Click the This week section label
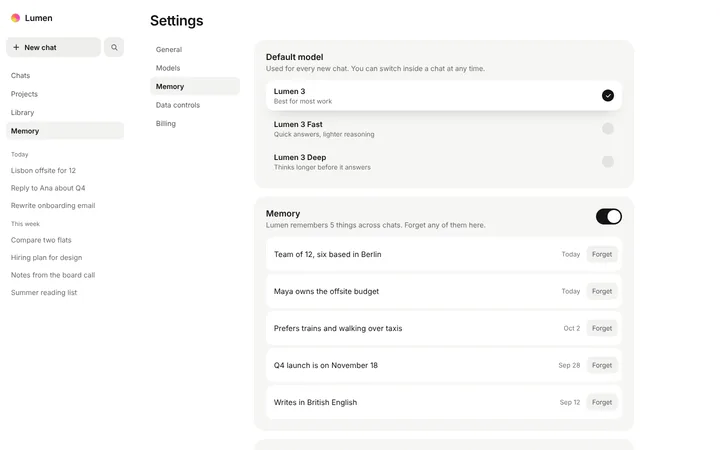Viewport: 720px width, 450px height. tap(25, 224)
